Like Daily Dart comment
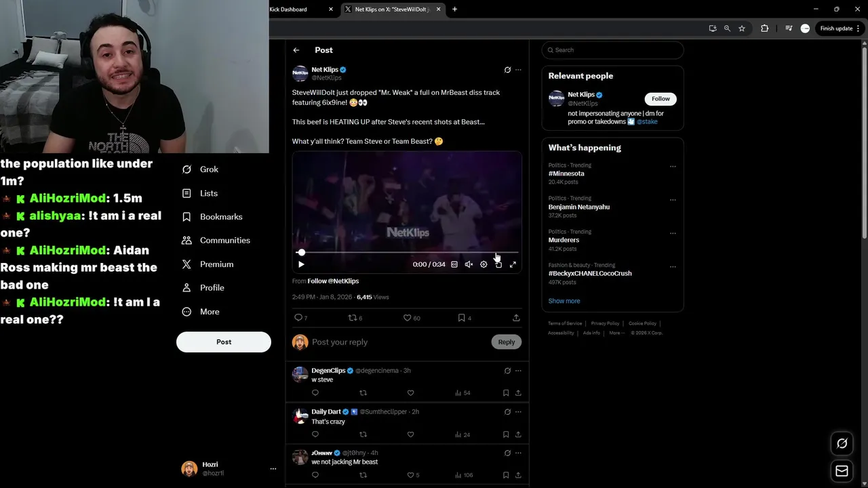Screen dimensions: 868x488 pyautogui.click(x=410, y=434)
